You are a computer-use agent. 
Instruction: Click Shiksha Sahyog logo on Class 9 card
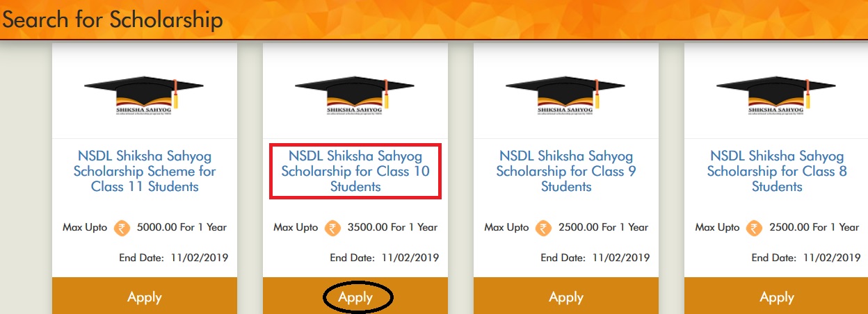pos(565,93)
